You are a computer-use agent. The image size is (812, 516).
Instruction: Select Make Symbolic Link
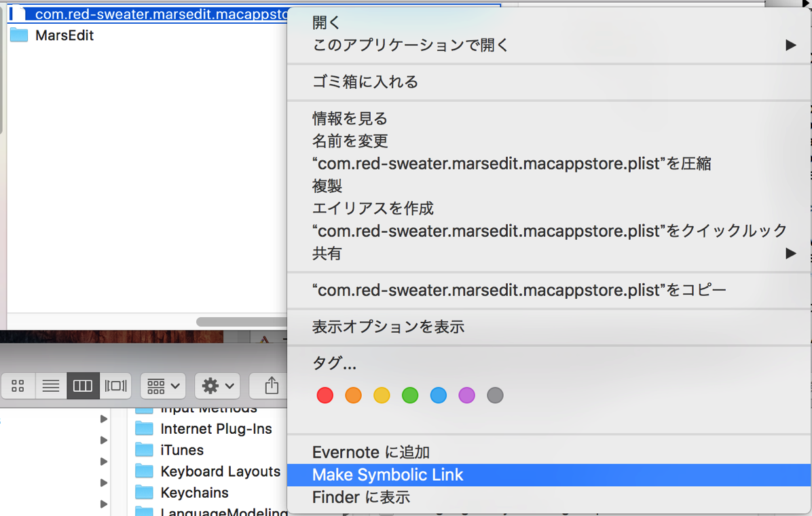click(549, 475)
